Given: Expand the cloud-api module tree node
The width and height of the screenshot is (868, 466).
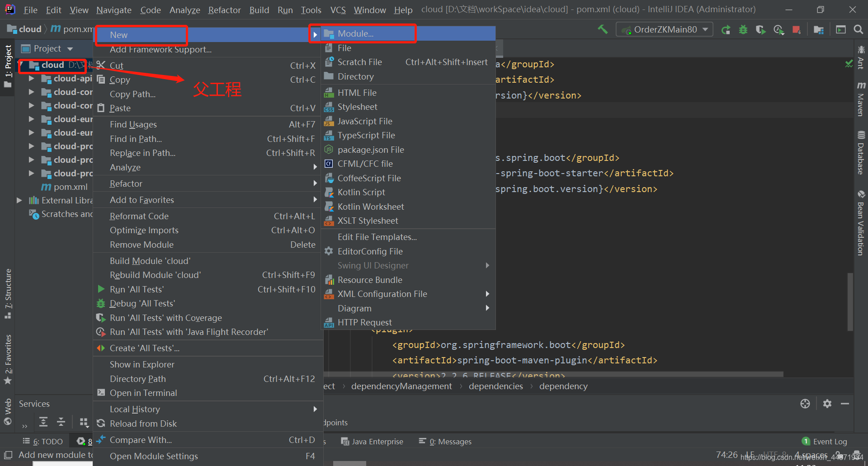Looking at the screenshot, I should [31, 79].
